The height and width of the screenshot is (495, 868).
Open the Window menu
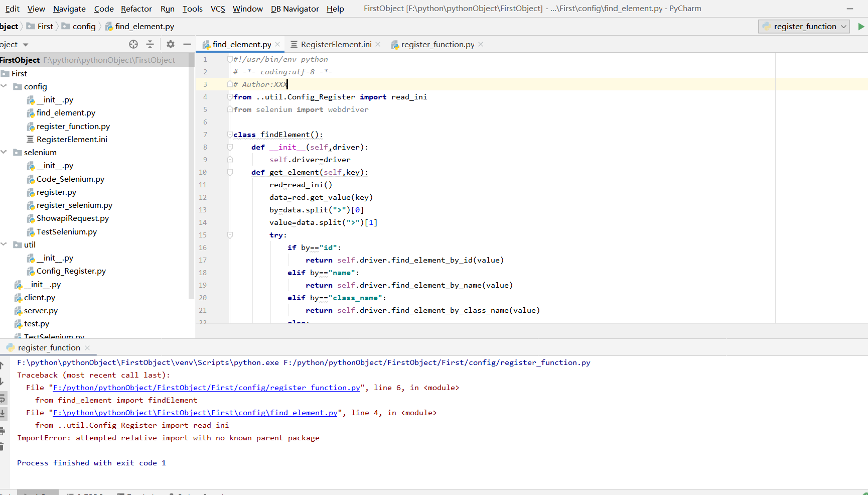click(248, 9)
